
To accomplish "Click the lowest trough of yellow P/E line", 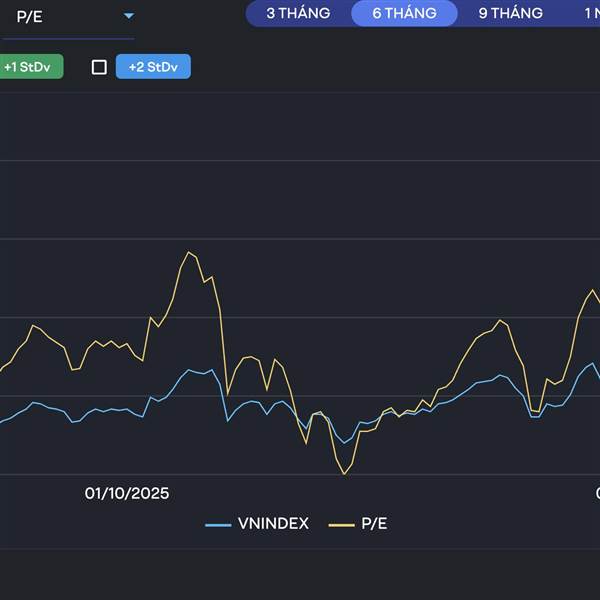I will pos(345,473).
